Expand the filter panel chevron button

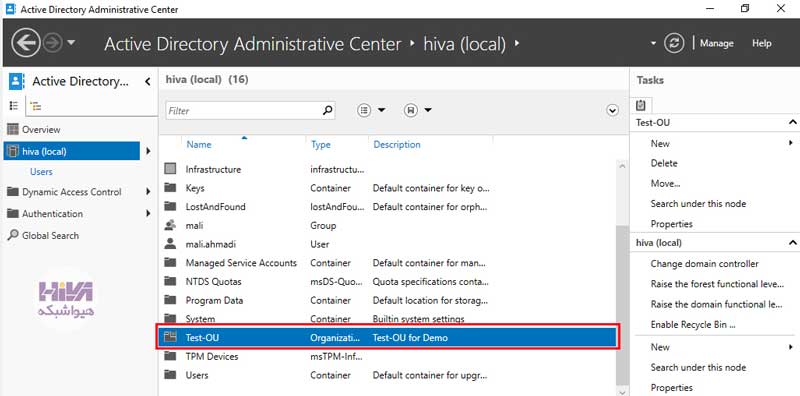click(612, 110)
